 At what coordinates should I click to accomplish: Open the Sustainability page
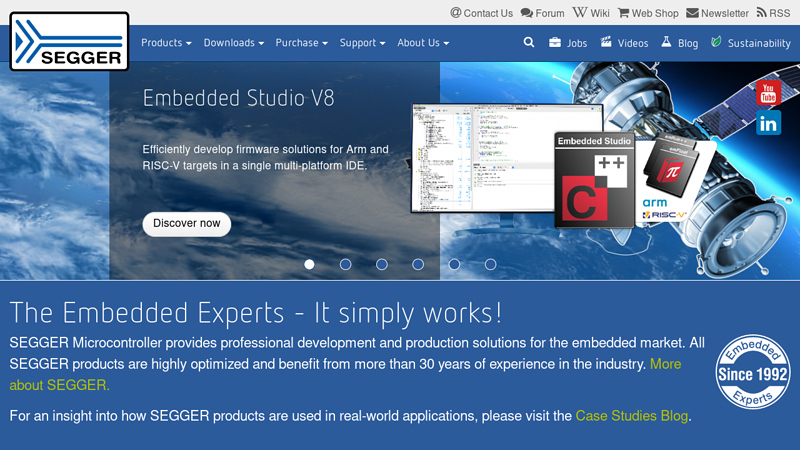click(751, 43)
